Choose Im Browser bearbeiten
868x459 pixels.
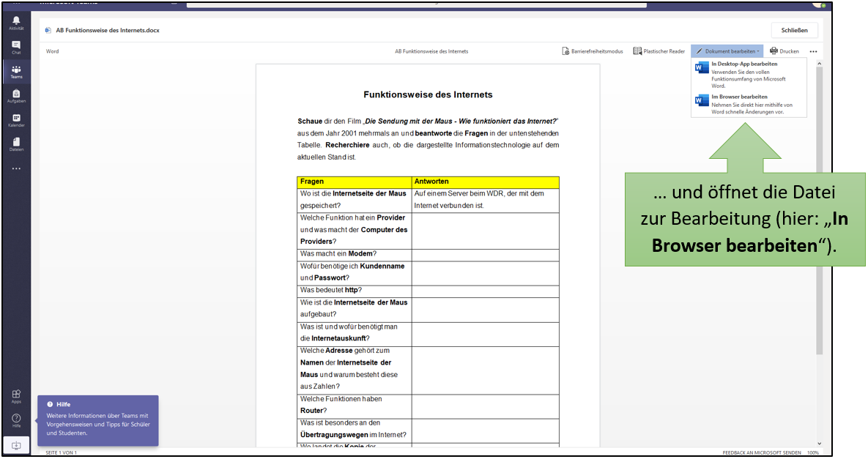click(x=739, y=97)
